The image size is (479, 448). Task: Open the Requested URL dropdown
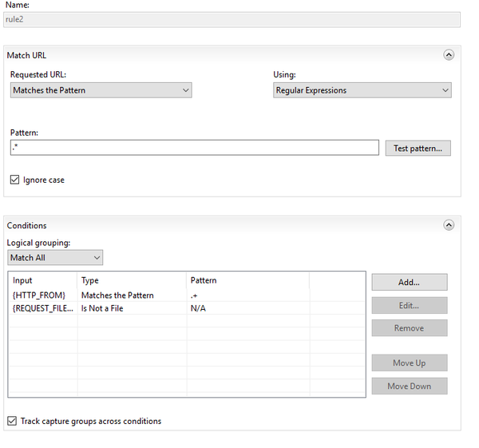101,90
